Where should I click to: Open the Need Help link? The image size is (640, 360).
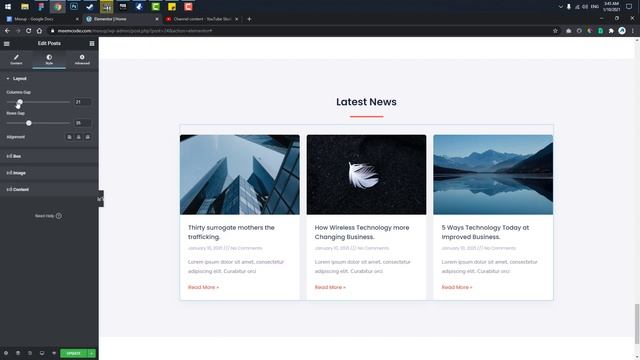click(x=48, y=216)
